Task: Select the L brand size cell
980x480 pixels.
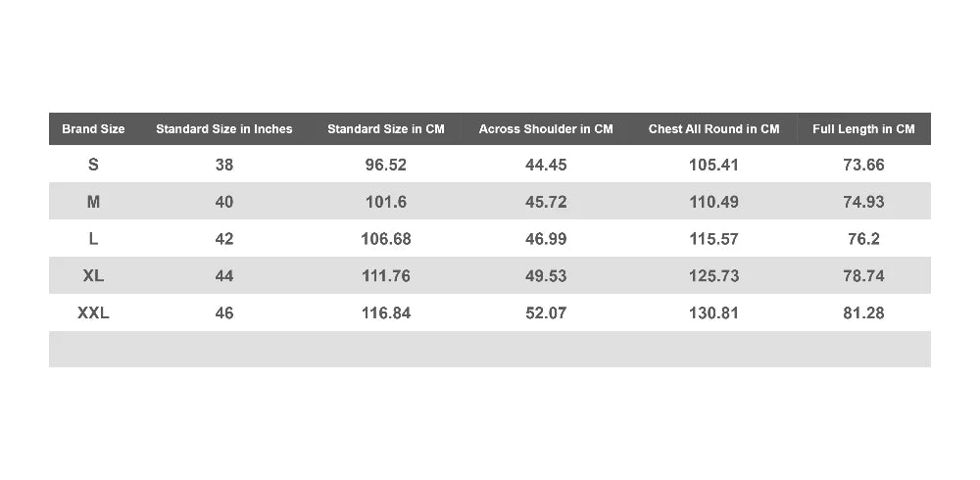Action: 93,239
